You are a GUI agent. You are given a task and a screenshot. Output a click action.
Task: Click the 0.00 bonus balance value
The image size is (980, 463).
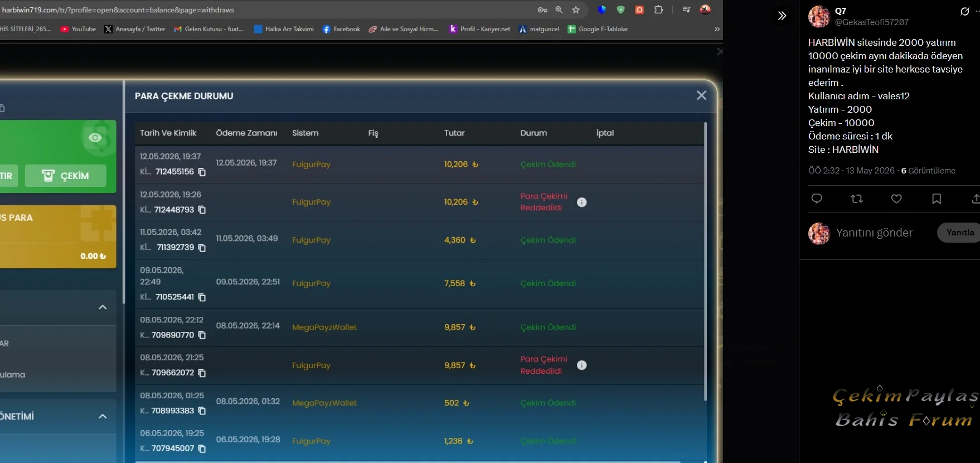coord(93,256)
